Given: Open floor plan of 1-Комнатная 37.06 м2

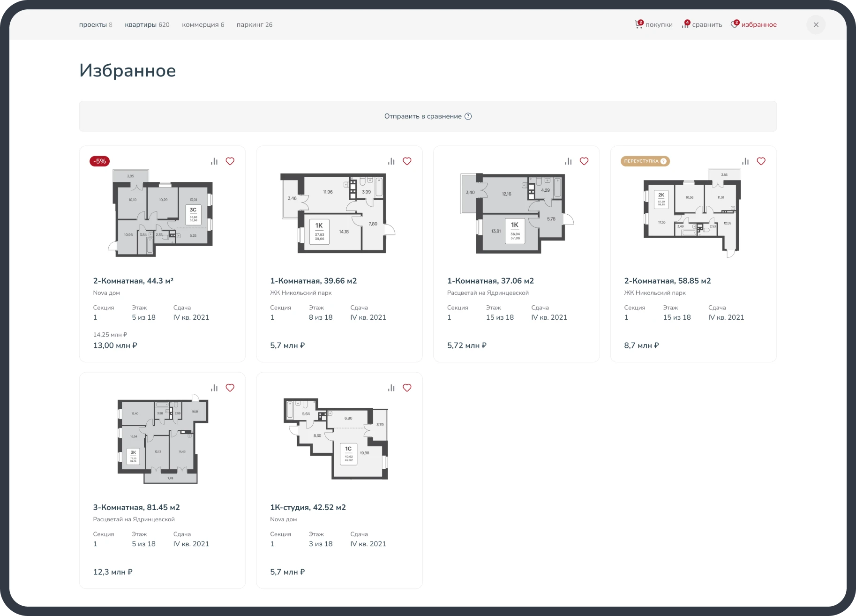Looking at the screenshot, I should (x=517, y=213).
